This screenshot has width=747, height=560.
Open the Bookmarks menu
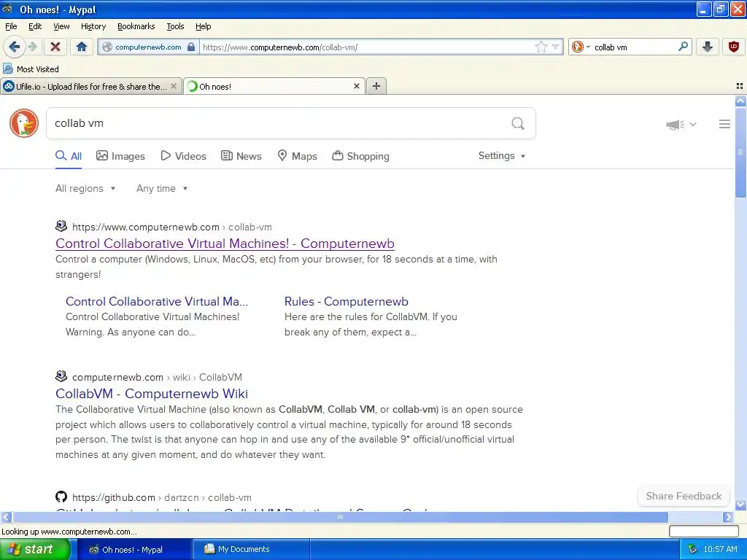click(x=136, y=26)
